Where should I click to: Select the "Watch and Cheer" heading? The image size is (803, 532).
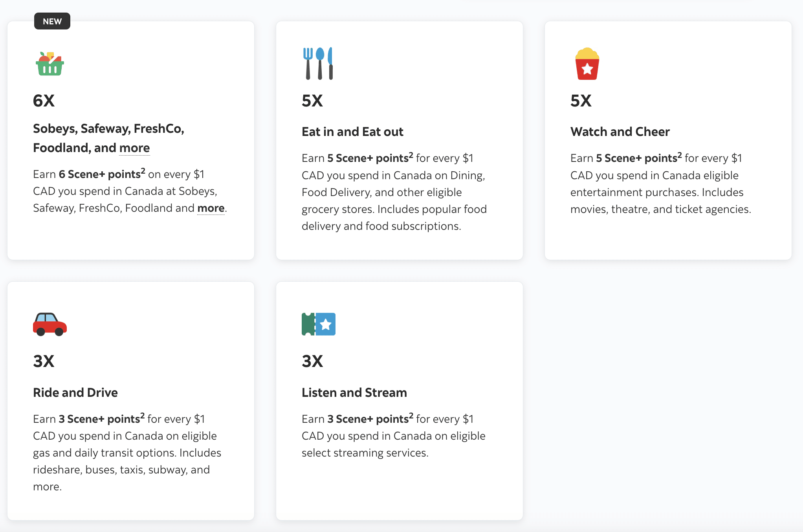[620, 132]
